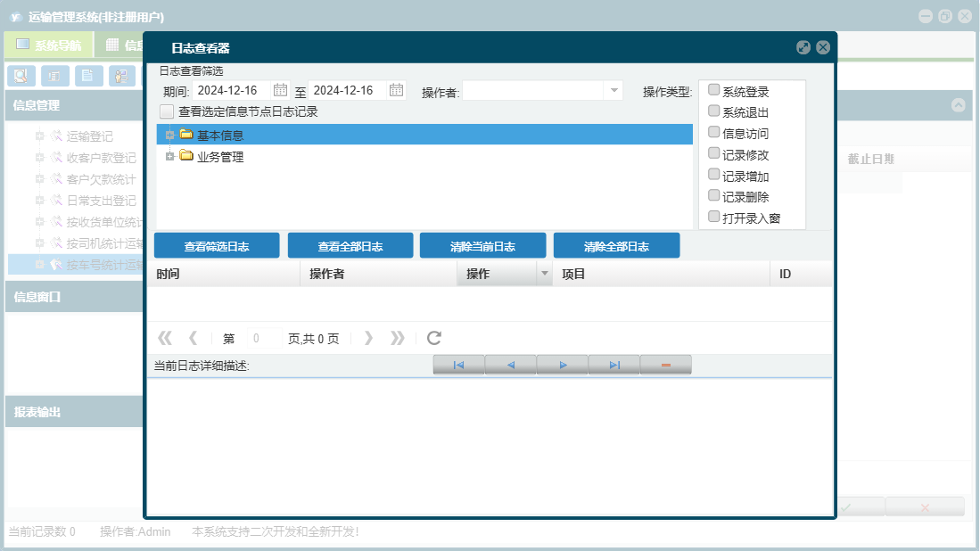This screenshot has width=980, height=551.
Task: Click the document toolbar icon in main window
Action: (x=88, y=76)
